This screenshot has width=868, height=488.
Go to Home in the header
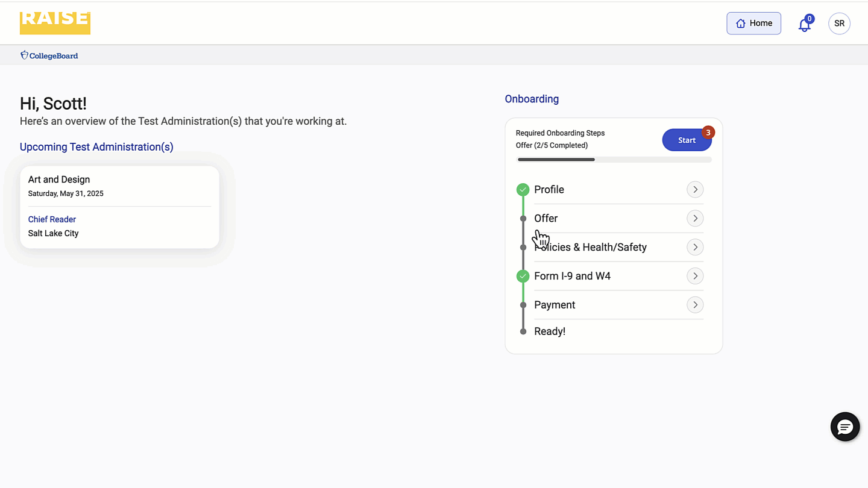[753, 23]
